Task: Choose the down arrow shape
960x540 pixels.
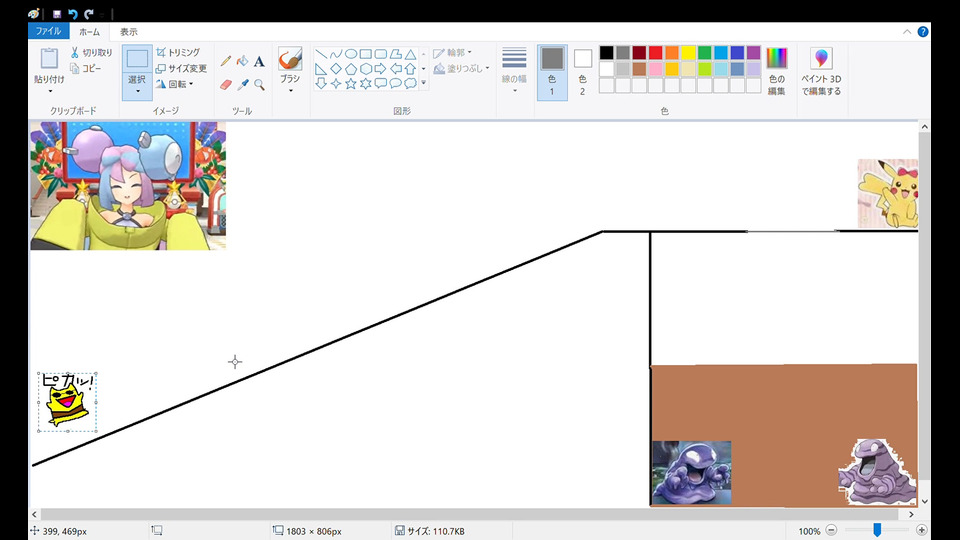Action: pos(321,83)
